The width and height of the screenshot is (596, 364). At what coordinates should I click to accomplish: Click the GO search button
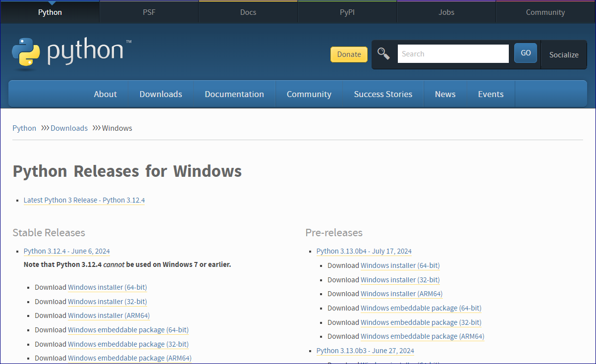526,53
